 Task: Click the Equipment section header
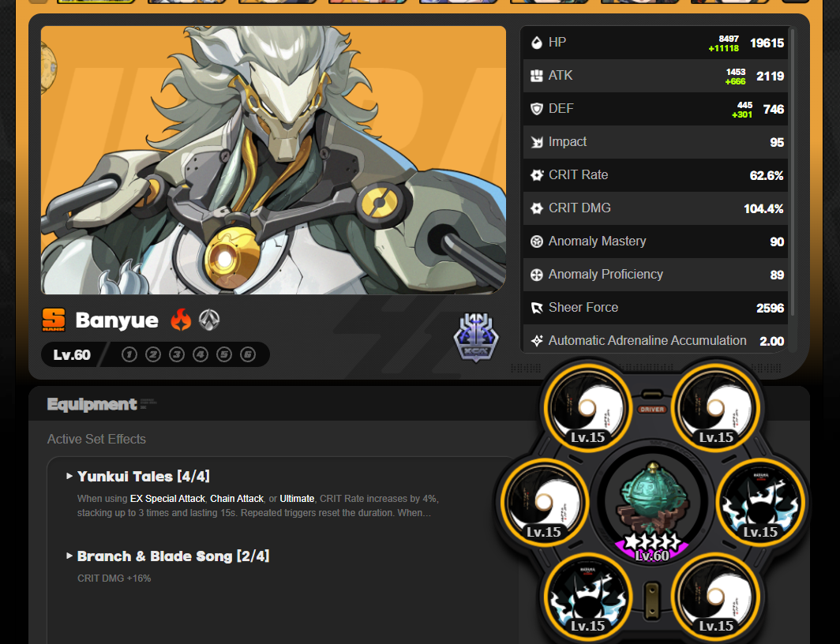click(92, 404)
